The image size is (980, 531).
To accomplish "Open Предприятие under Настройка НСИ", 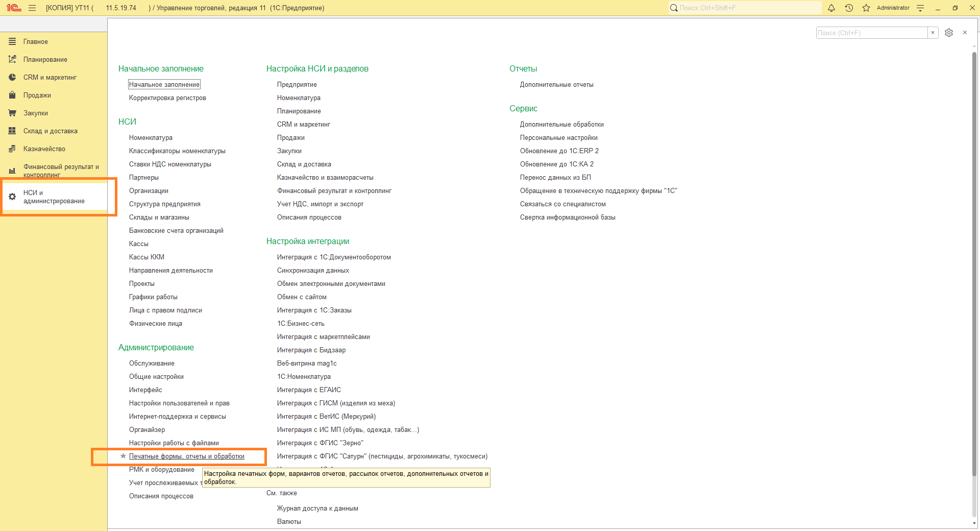I will [297, 84].
